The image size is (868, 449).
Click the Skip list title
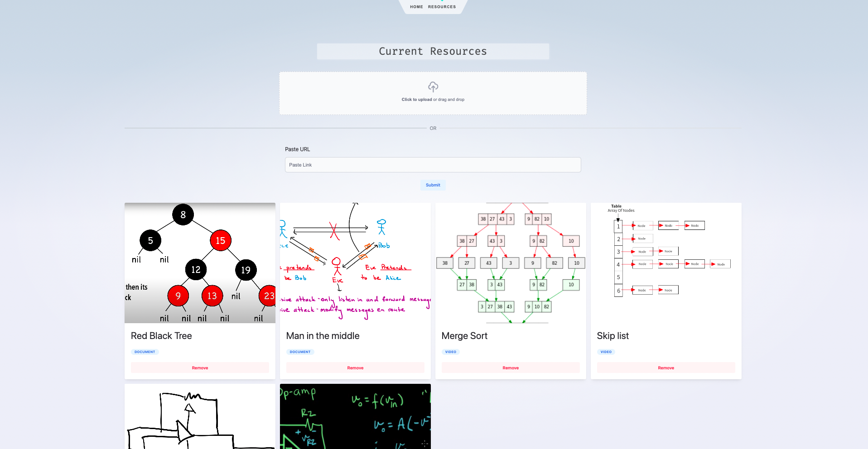612,336
